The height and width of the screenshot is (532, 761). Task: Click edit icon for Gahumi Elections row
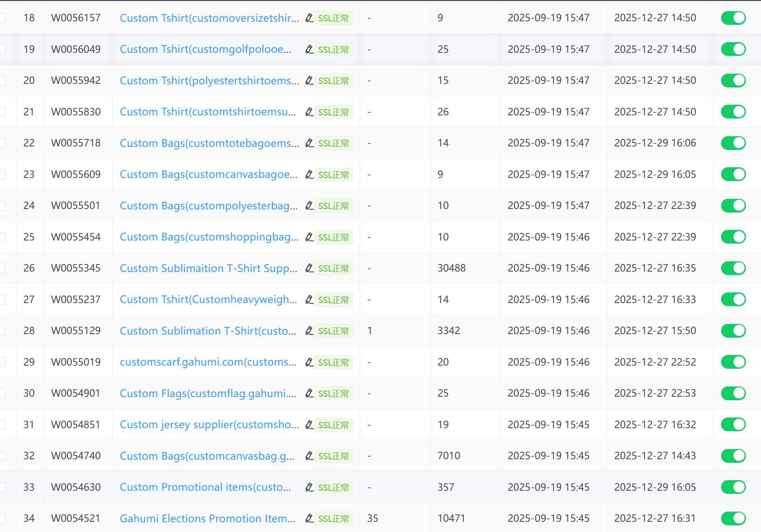tap(309, 519)
